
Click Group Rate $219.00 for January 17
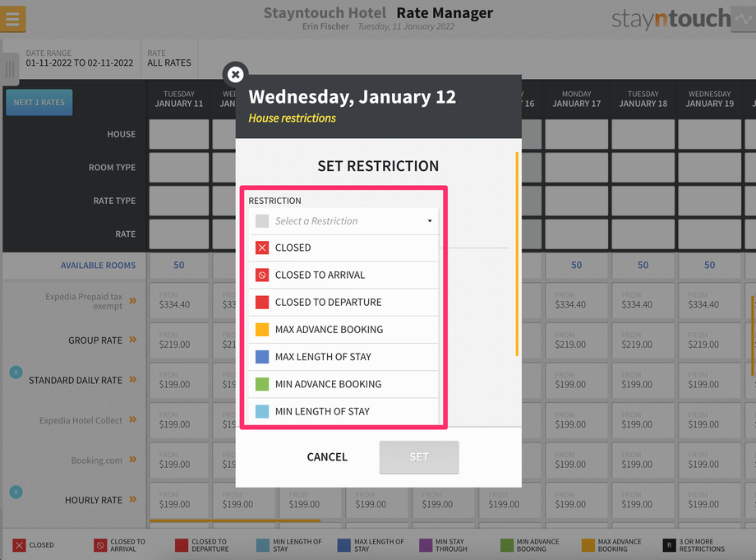tap(576, 340)
